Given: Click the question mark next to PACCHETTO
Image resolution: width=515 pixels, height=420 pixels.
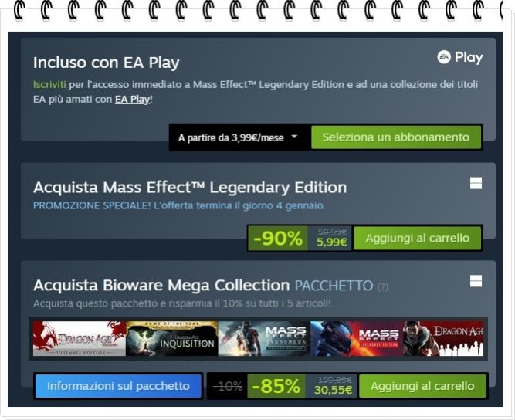Looking at the screenshot, I should click(x=383, y=287).
